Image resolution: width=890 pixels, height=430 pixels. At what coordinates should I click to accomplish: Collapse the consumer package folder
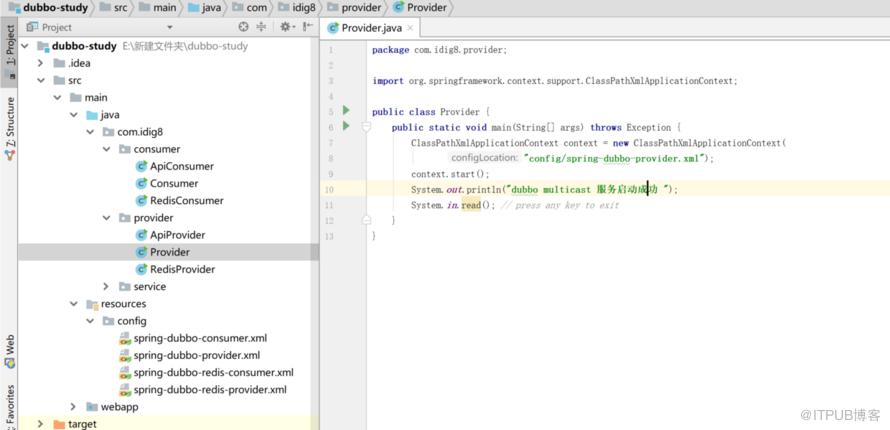pos(106,149)
